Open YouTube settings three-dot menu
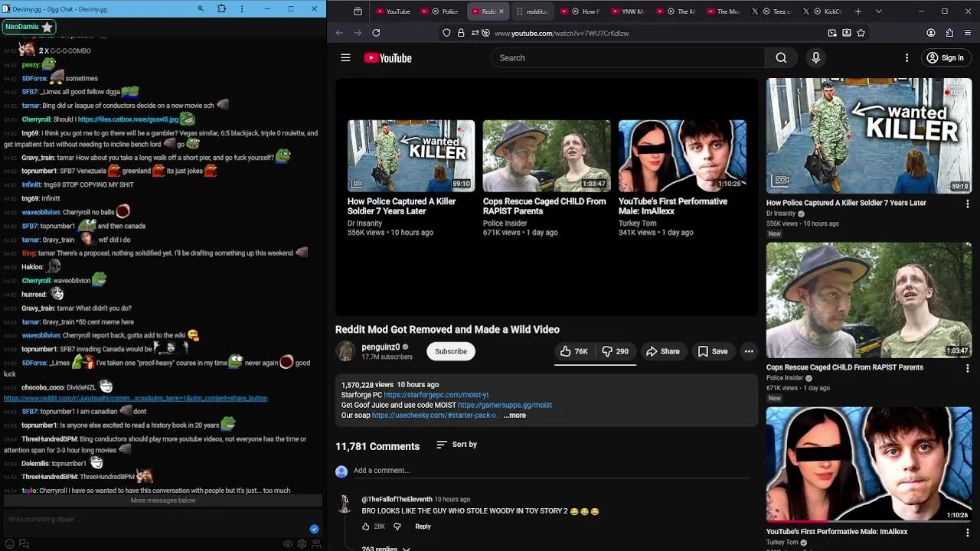The image size is (980, 551). (x=906, y=58)
